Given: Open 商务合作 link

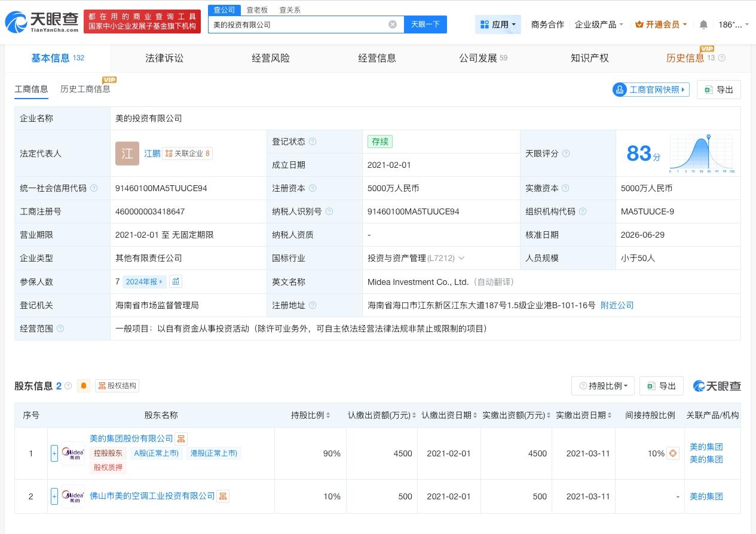Looking at the screenshot, I should (x=547, y=24).
